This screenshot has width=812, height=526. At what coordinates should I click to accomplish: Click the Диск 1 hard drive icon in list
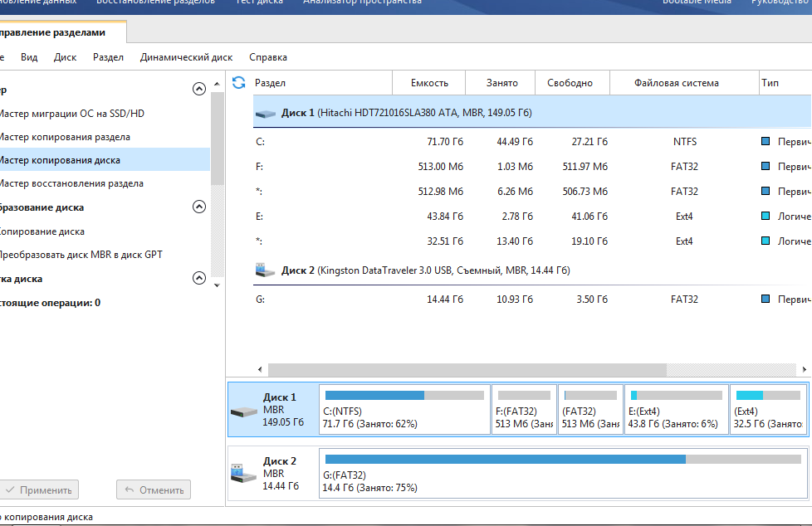(266, 113)
